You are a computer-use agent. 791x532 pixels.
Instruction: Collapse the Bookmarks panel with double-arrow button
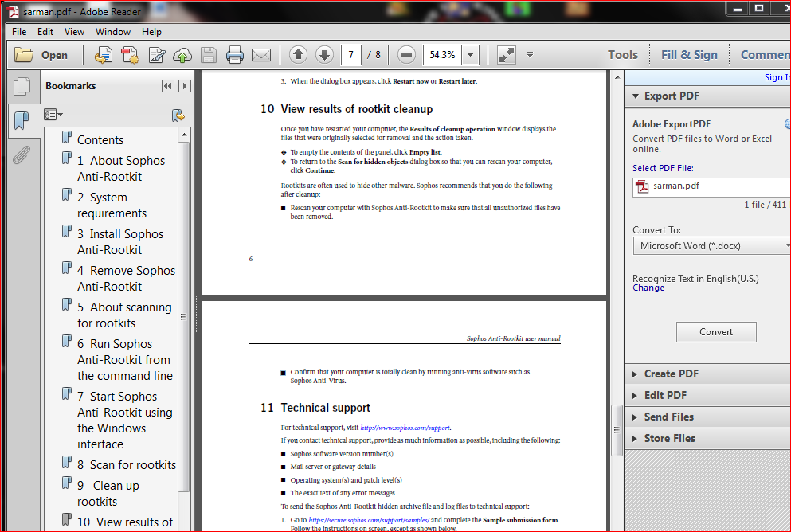coord(168,86)
